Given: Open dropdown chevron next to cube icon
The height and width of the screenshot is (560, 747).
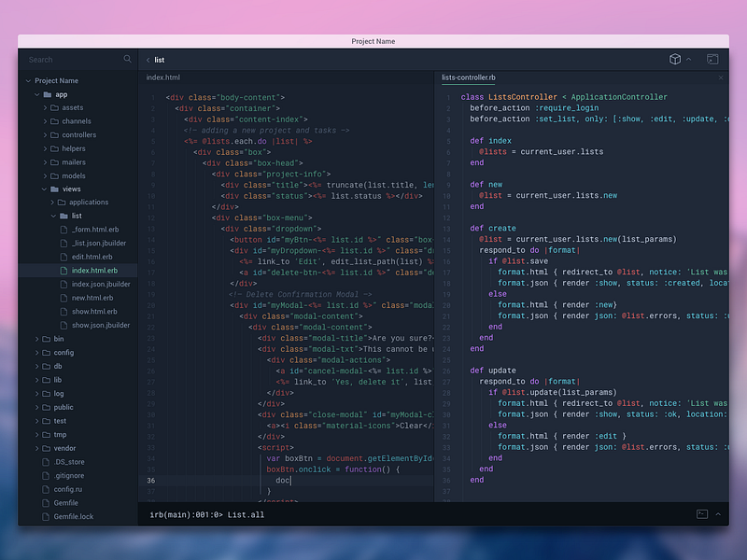Looking at the screenshot, I should tap(689, 59).
